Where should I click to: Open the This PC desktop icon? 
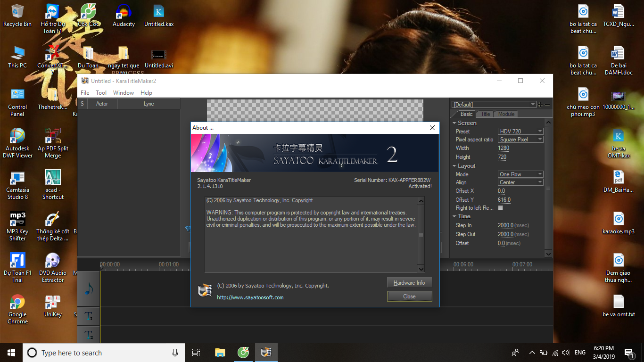click(x=17, y=58)
